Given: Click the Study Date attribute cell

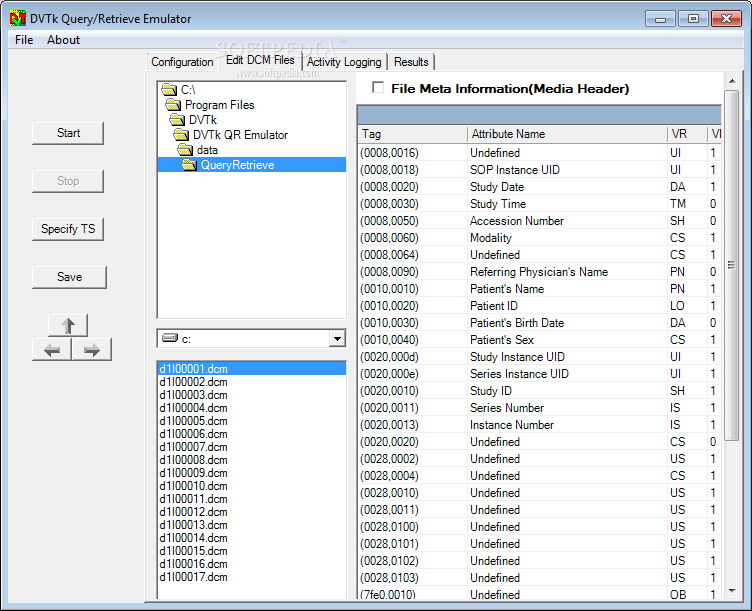Looking at the screenshot, I should tap(567, 187).
